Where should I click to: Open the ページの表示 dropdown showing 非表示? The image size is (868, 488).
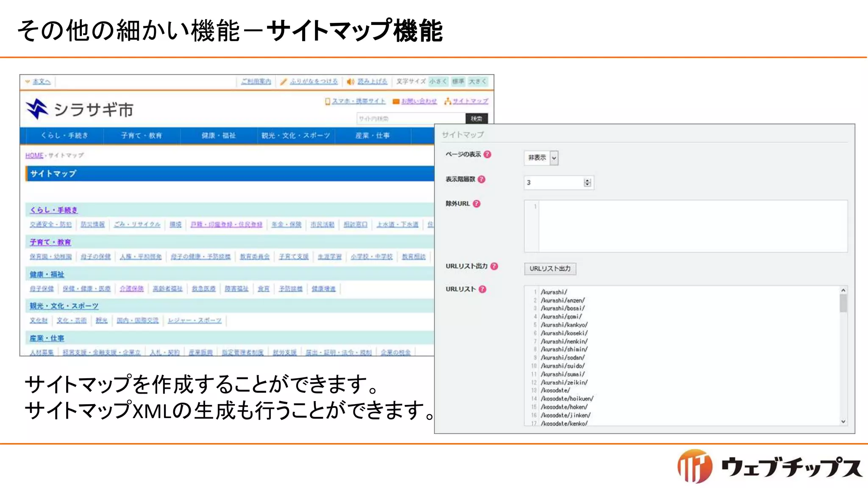541,158
